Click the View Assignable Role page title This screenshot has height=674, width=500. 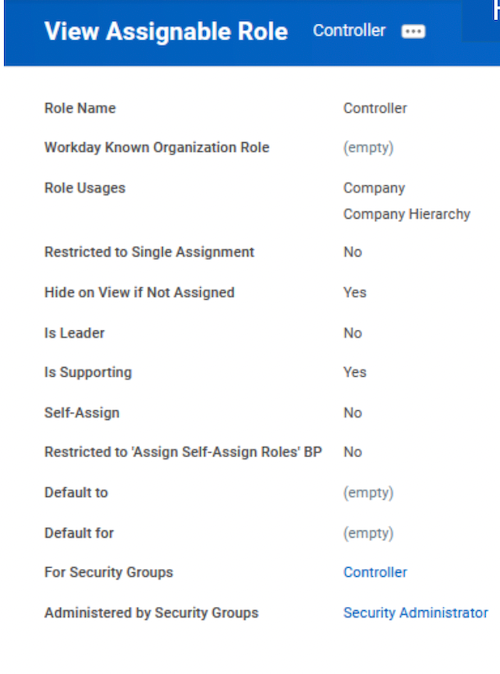pos(166,31)
